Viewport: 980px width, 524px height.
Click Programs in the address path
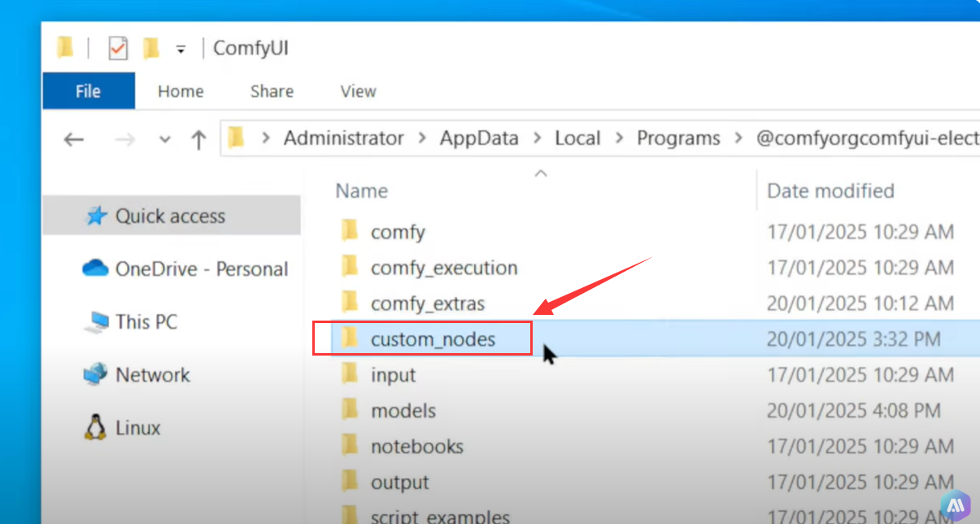tap(678, 138)
